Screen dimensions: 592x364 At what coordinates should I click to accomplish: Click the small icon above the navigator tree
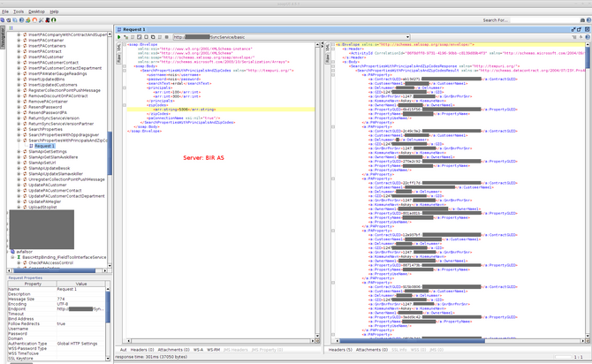click(11, 28)
